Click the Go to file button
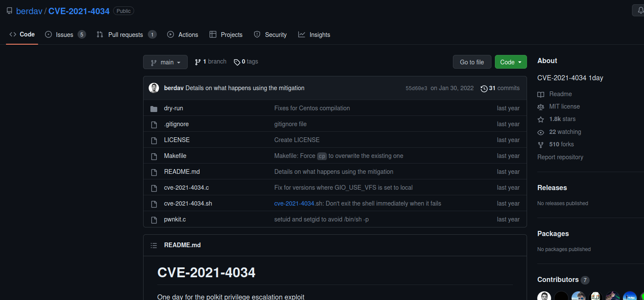The width and height of the screenshot is (644, 300). (472, 62)
